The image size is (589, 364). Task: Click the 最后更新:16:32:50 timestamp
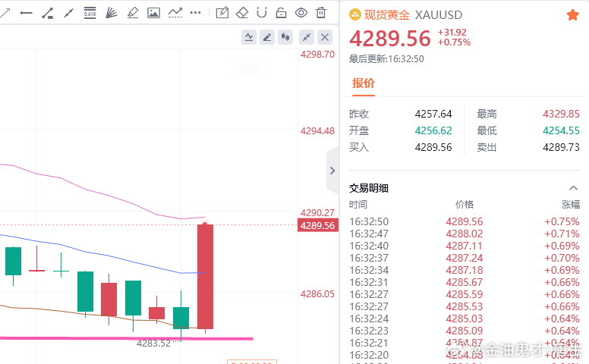[386, 59]
